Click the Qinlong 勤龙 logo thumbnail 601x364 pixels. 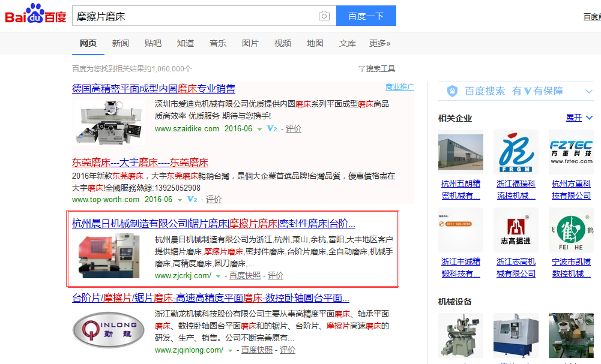point(109,329)
